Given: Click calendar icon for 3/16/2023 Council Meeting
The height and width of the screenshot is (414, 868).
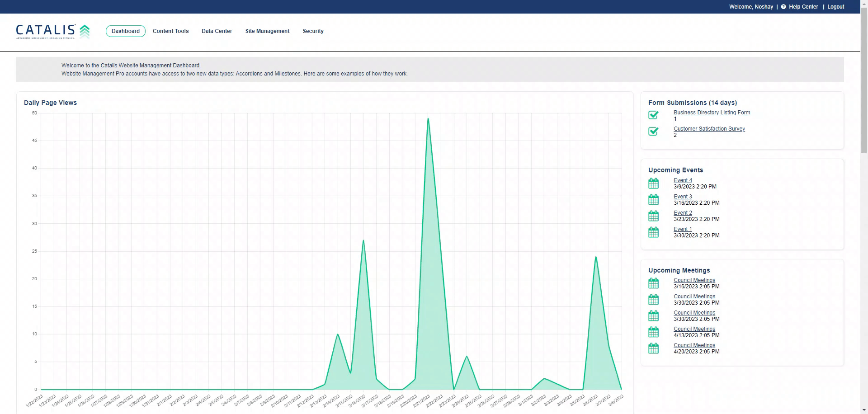Looking at the screenshot, I should click(653, 283).
